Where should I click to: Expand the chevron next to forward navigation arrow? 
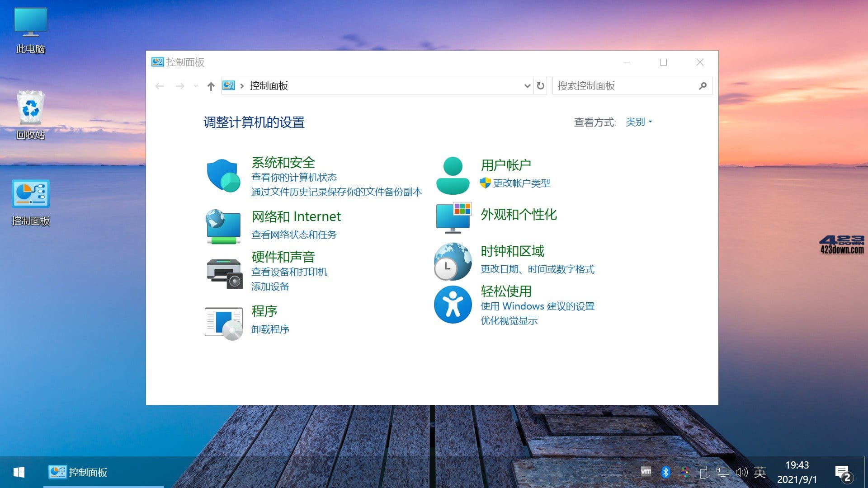point(195,85)
